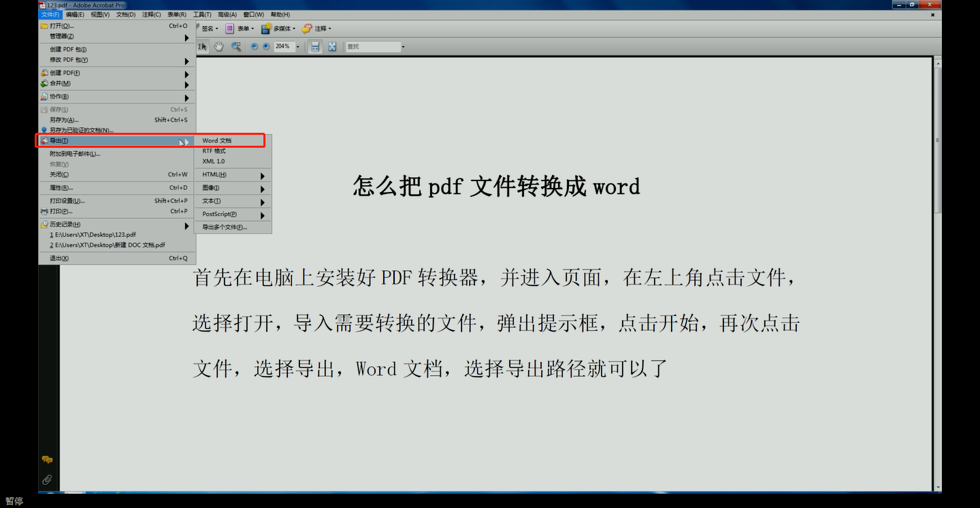Open recent file 1 E:\Users\XT\Desktop\123.pdf
Image resolution: width=980 pixels, height=508 pixels.
(x=117, y=234)
